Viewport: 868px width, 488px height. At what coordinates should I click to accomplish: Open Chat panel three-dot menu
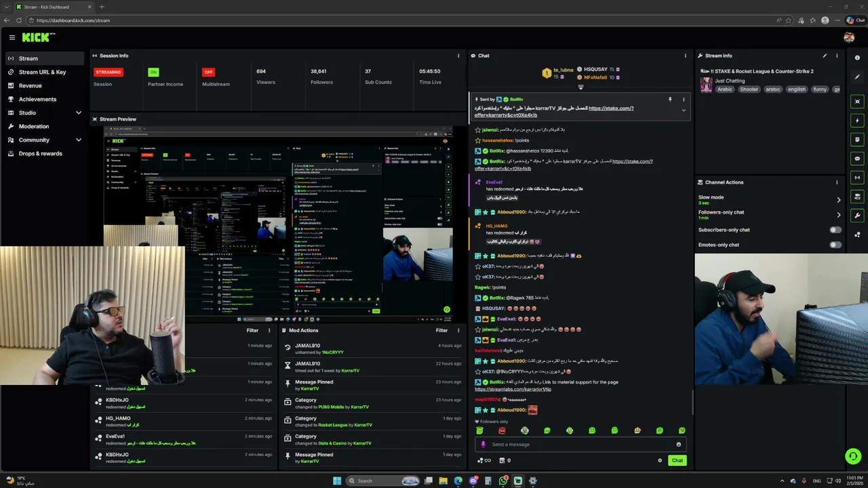[685, 56]
